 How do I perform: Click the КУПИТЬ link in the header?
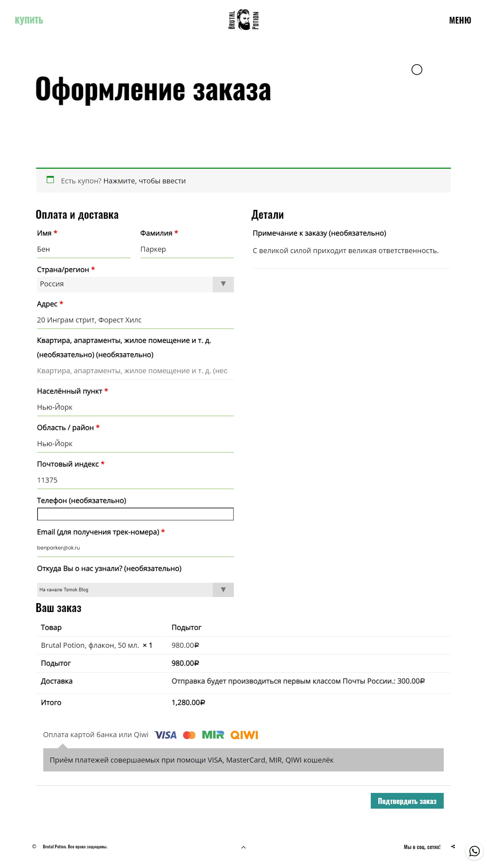[x=29, y=20]
